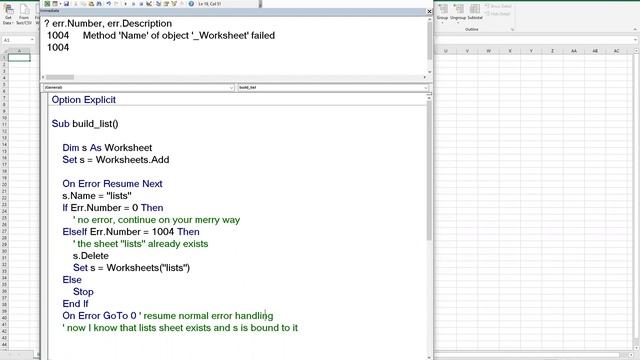Select column U header in Excel

tap(446, 51)
